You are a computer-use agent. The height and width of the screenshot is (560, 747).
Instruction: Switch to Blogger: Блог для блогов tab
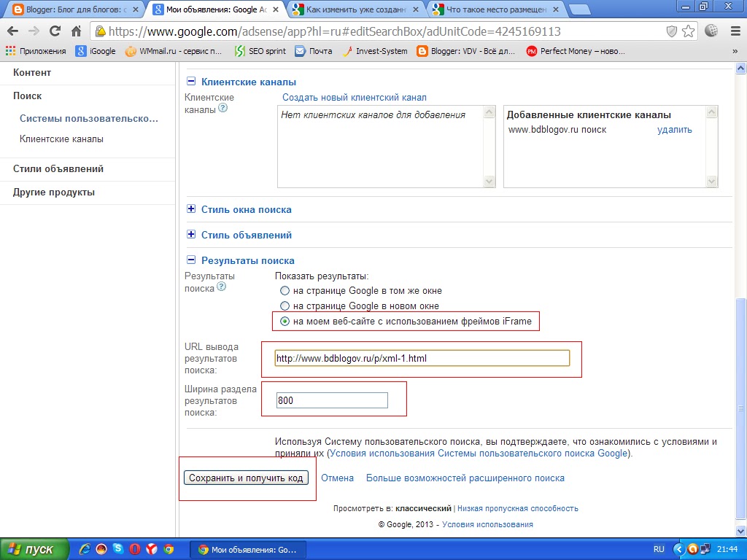(75, 9)
